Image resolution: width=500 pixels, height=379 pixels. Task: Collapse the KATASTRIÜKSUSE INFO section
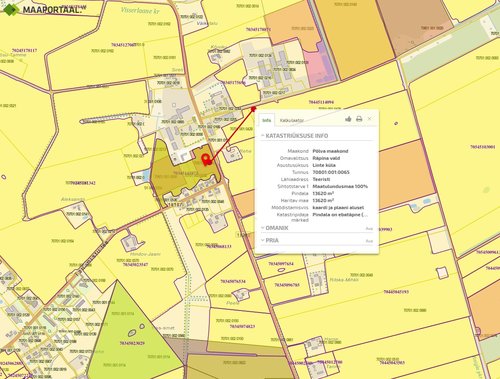[294, 136]
